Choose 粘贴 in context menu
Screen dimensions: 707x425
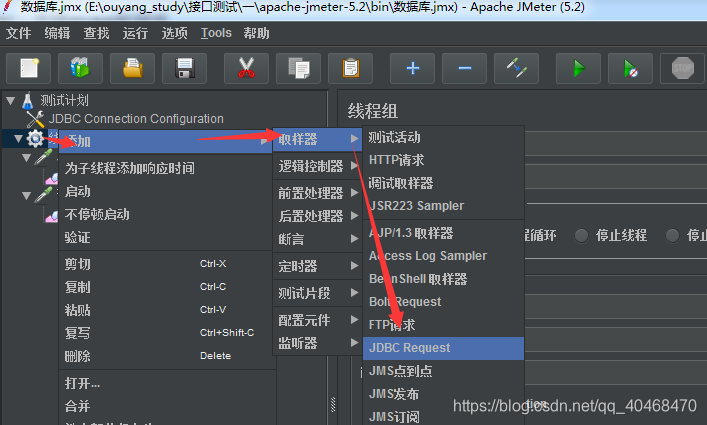(166, 310)
